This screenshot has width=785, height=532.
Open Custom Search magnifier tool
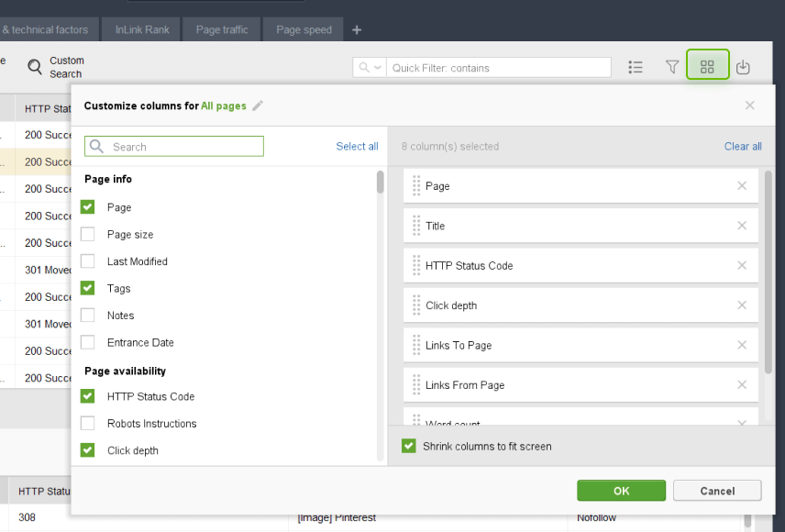35,67
